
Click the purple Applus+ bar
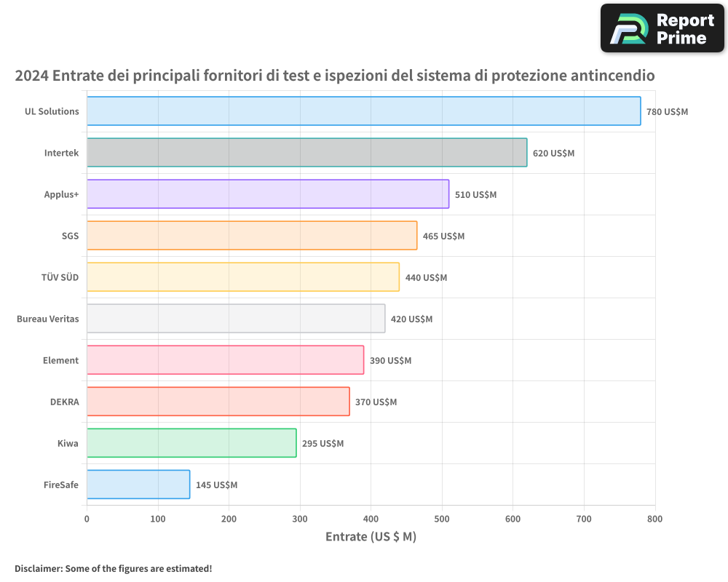click(x=267, y=194)
